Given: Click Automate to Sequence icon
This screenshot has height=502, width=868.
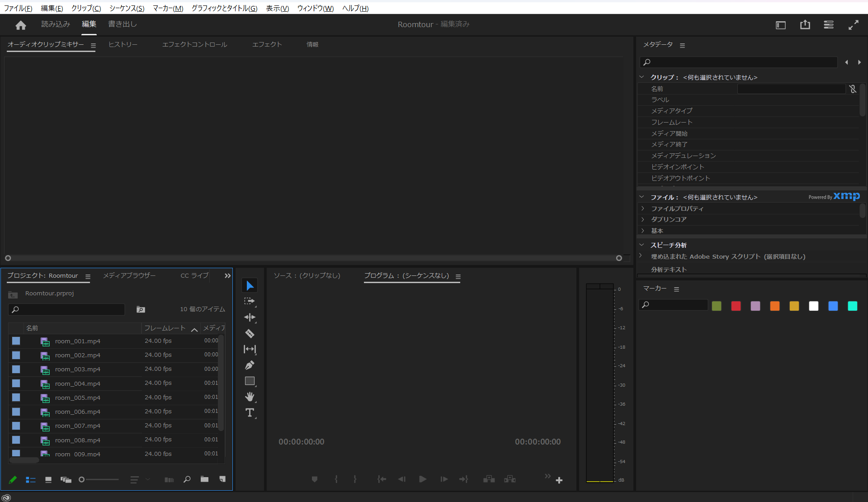Looking at the screenshot, I should pyautogui.click(x=169, y=480).
